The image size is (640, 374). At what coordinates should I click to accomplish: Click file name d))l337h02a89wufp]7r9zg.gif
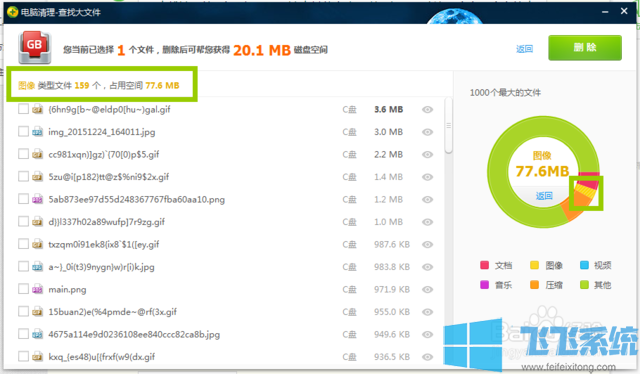pos(107,222)
